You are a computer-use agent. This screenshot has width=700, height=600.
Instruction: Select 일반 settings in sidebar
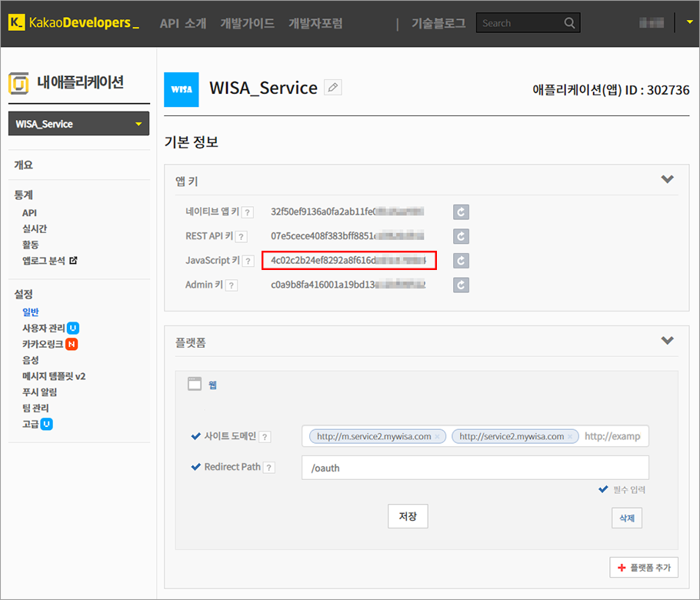[x=31, y=312]
